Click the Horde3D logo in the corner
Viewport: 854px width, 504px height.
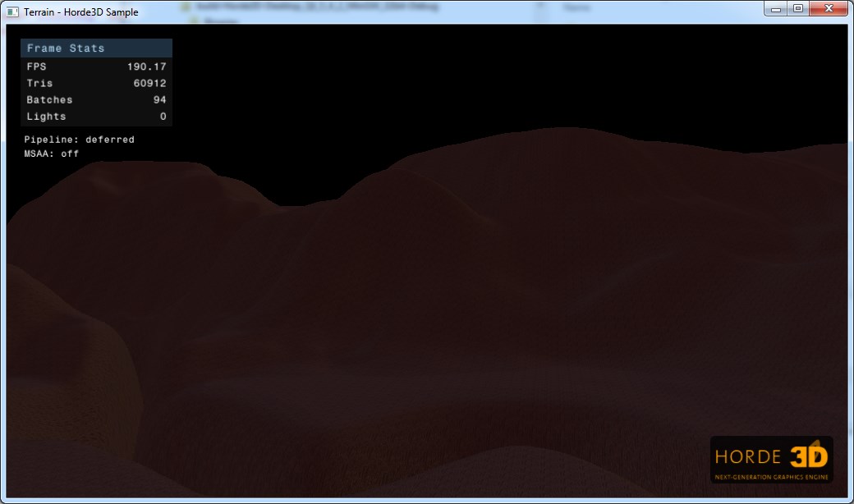click(x=772, y=460)
